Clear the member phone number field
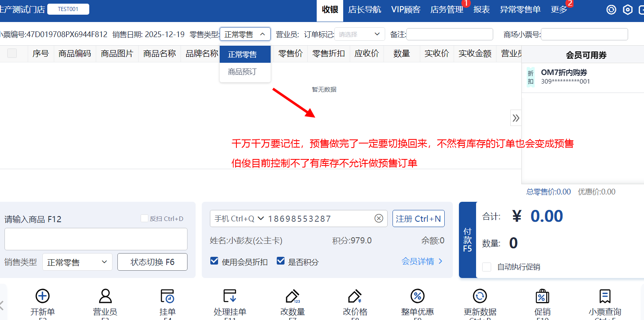Viewport: 644px width, 320px height. 379,218
